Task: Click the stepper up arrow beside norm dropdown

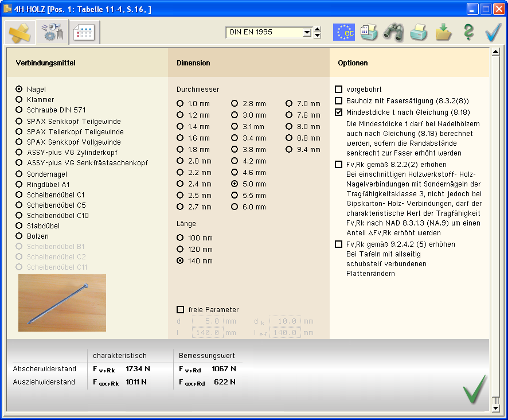Action: pos(318,29)
